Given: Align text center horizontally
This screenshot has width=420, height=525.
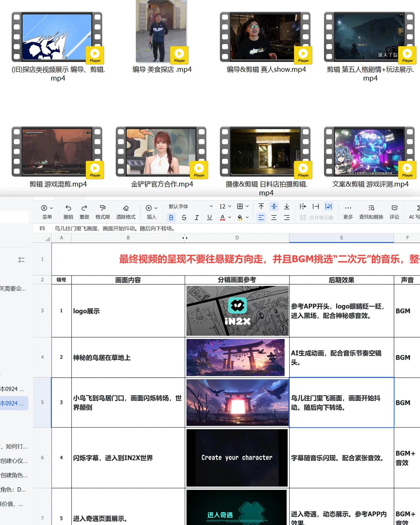Looking at the screenshot, I should pos(274,218).
